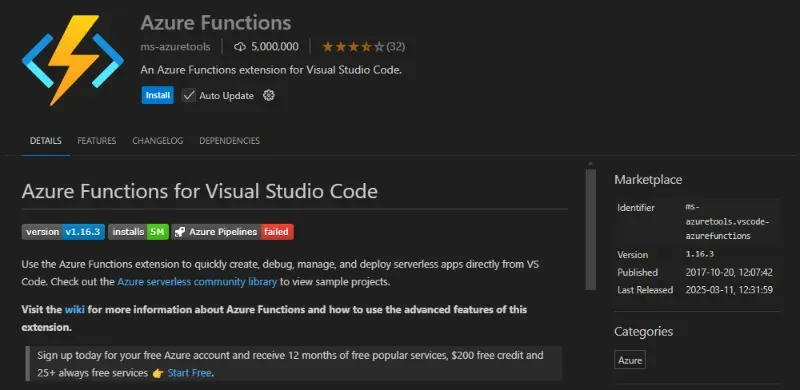Click the version v1.16.3 badge

63,232
